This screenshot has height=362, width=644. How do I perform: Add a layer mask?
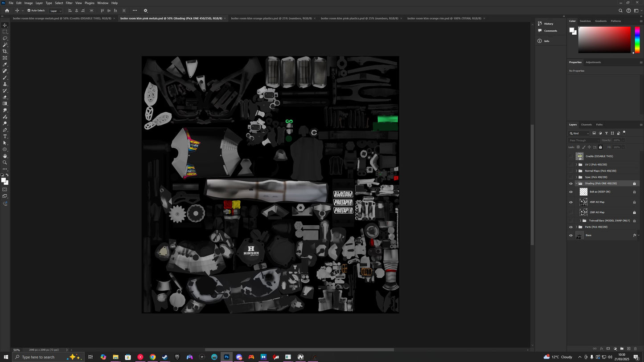(x=608, y=349)
